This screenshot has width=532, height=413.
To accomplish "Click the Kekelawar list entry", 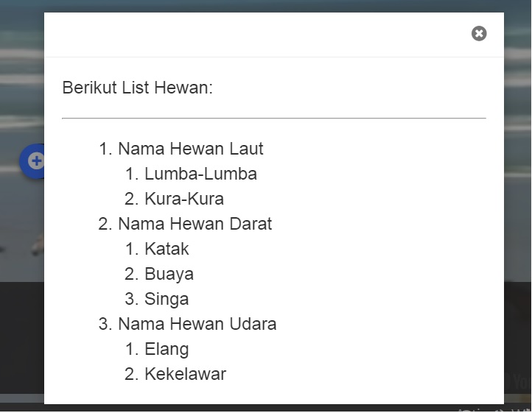I will tap(185, 374).
